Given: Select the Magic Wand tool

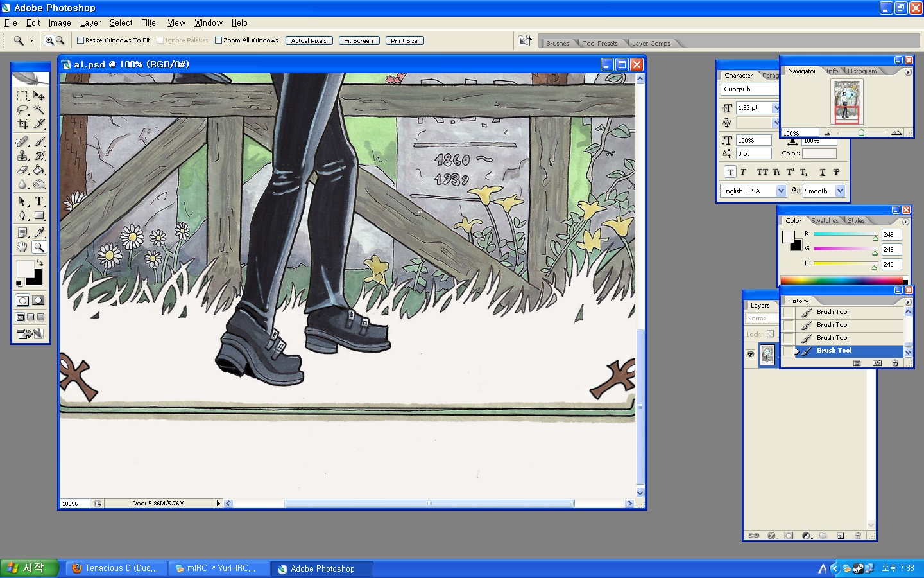Looking at the screenshot, I should [x=39, y=110].
